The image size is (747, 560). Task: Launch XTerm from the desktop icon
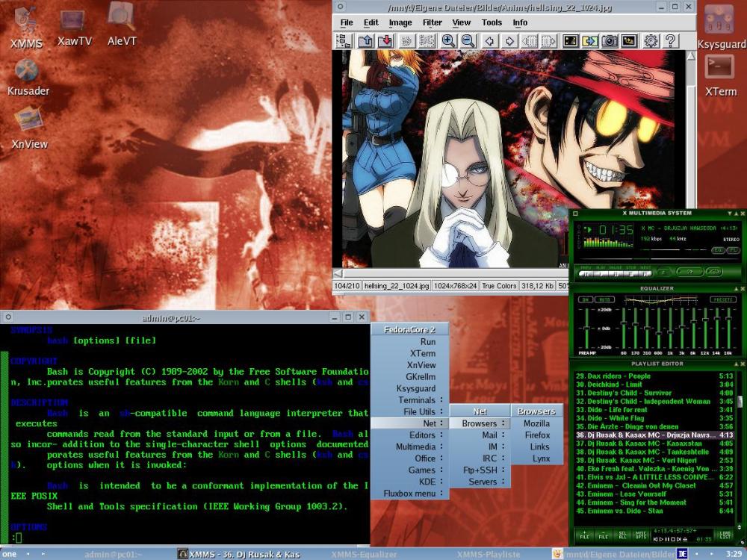(x=720, y=76)
